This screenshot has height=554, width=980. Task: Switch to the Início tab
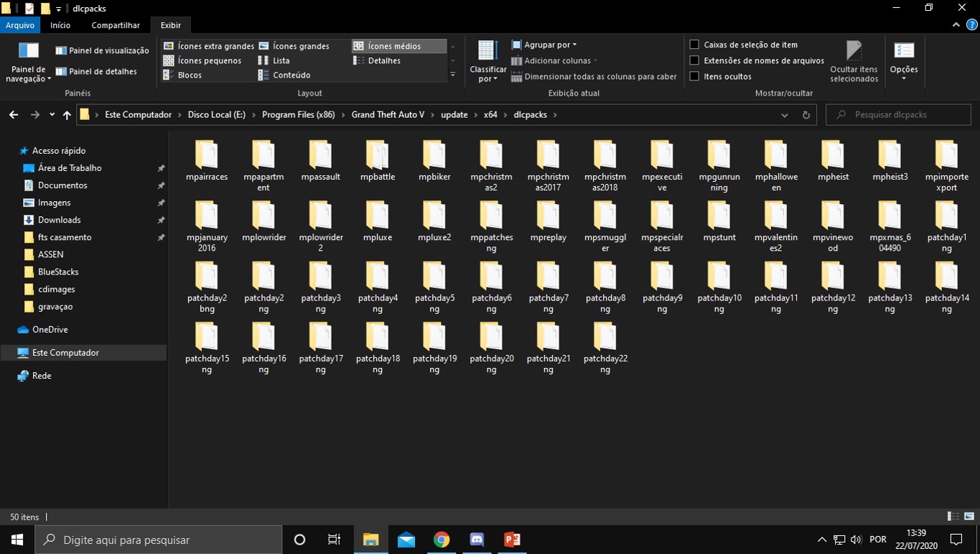tap(60, 25)
